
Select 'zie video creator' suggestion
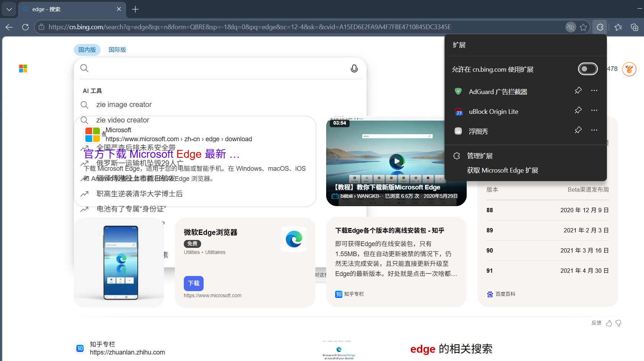click(x=123, y=120)
